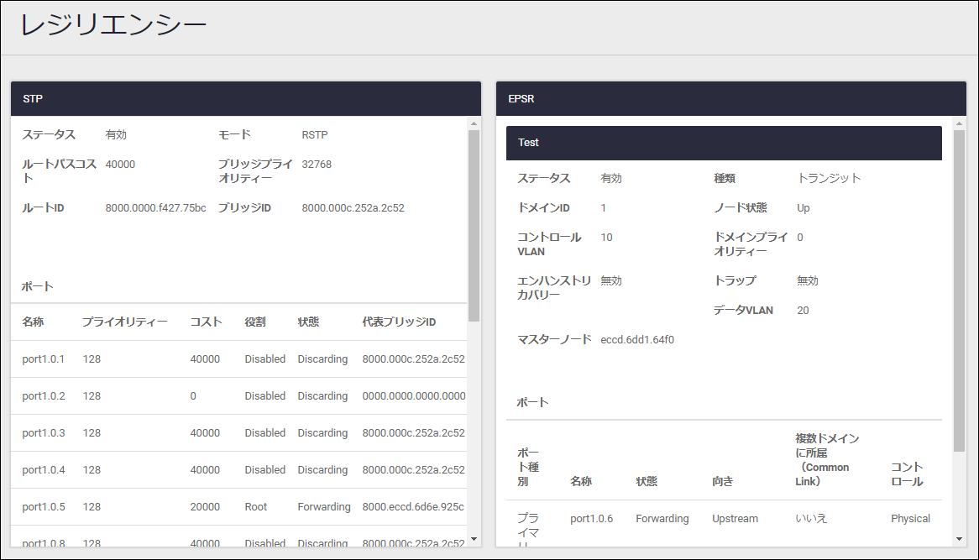This screenshot has height=560, width=979.
Task: Select port1.0.6 in the EPSR port table
Action: (x=591, y=519)
